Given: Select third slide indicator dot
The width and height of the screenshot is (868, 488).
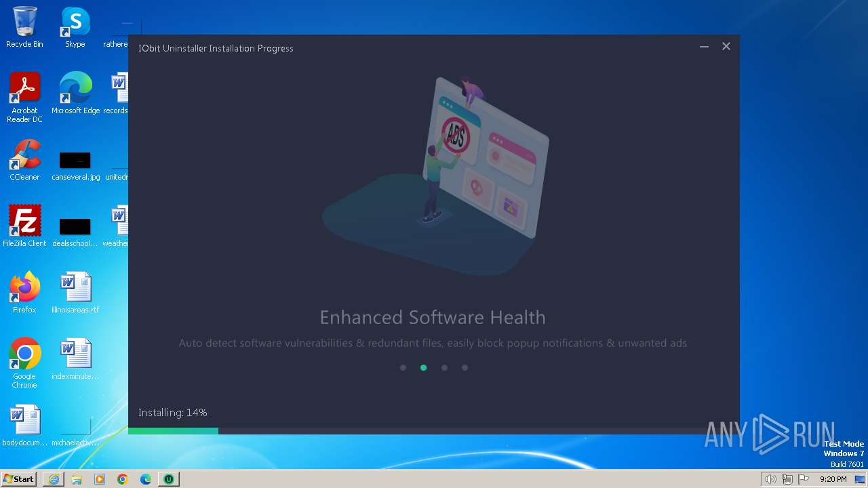Looking at the screenshot, I should pyautogui.click(x=444, y=368).
